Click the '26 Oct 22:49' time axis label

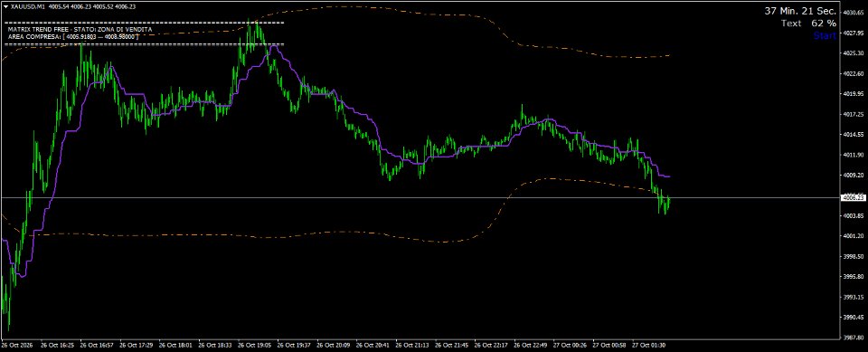click(531, 345)
